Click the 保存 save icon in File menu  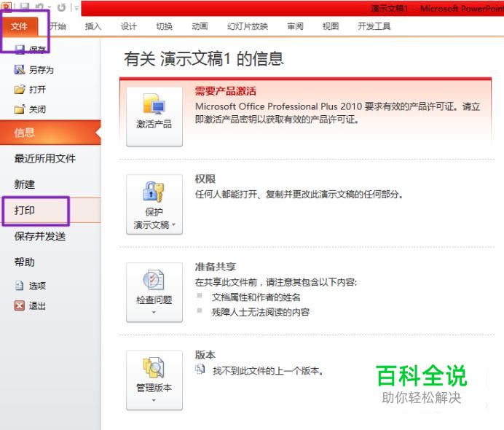[20, 50]
